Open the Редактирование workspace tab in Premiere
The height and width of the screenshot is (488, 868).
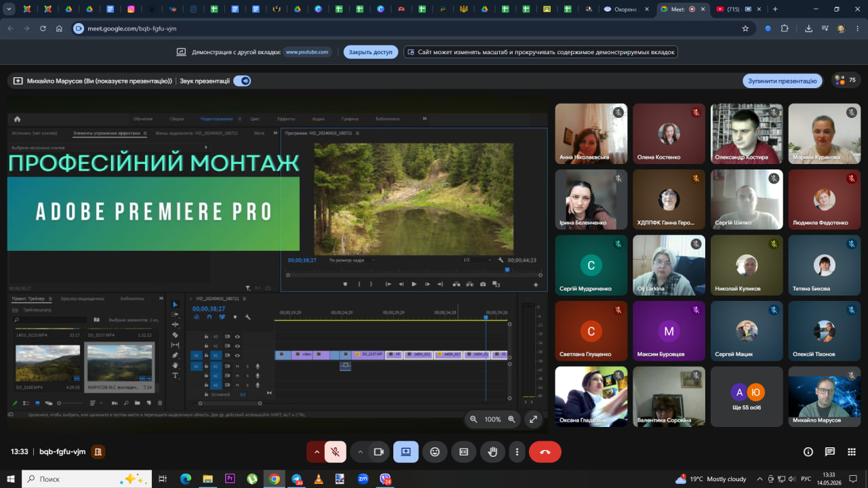(x=216, y=119)
